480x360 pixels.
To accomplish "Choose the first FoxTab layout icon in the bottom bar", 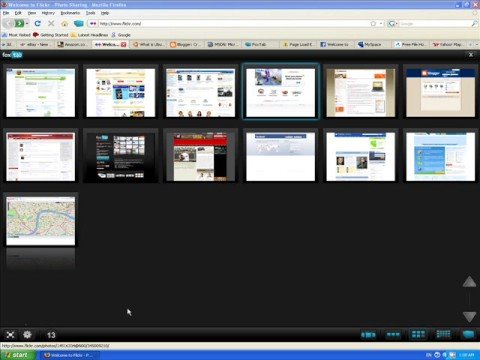I will point(368,335).
